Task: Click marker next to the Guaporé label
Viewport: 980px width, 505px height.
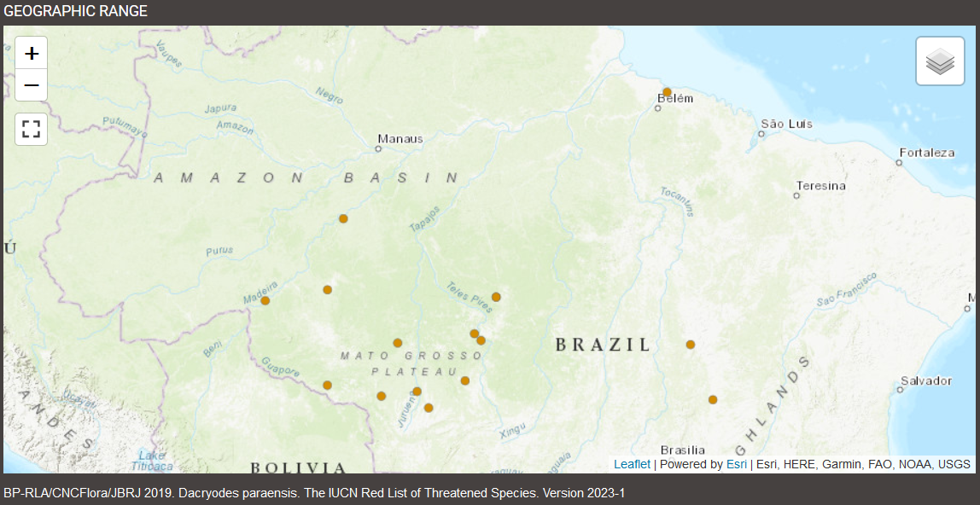Action: click(x=327, y=385)
